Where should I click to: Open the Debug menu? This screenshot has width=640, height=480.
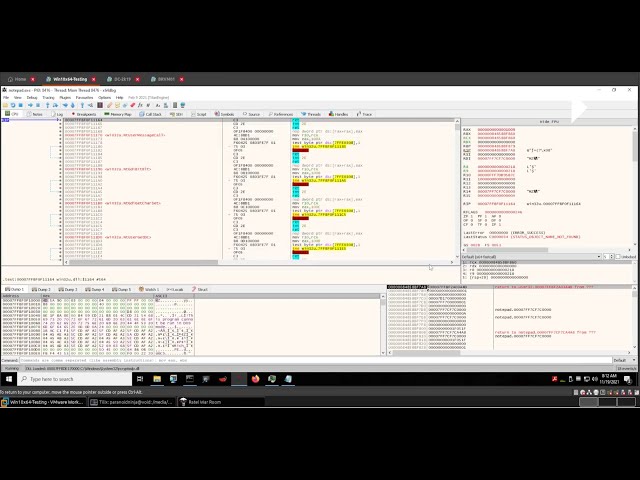pyautogui.click(x=32, y=98)
